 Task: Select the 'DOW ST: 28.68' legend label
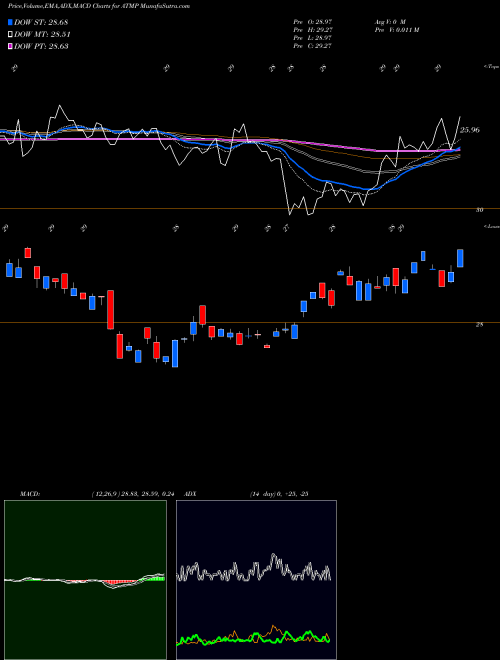(41, 22)
